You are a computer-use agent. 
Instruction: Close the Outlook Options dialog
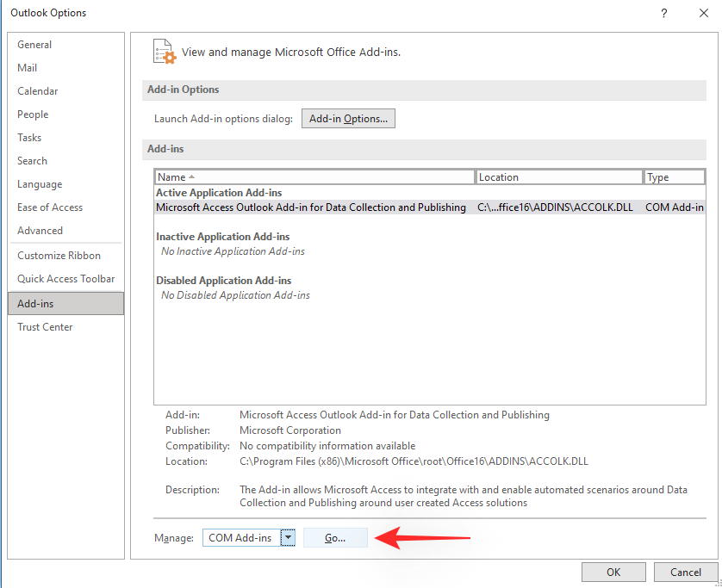[703, 13]
